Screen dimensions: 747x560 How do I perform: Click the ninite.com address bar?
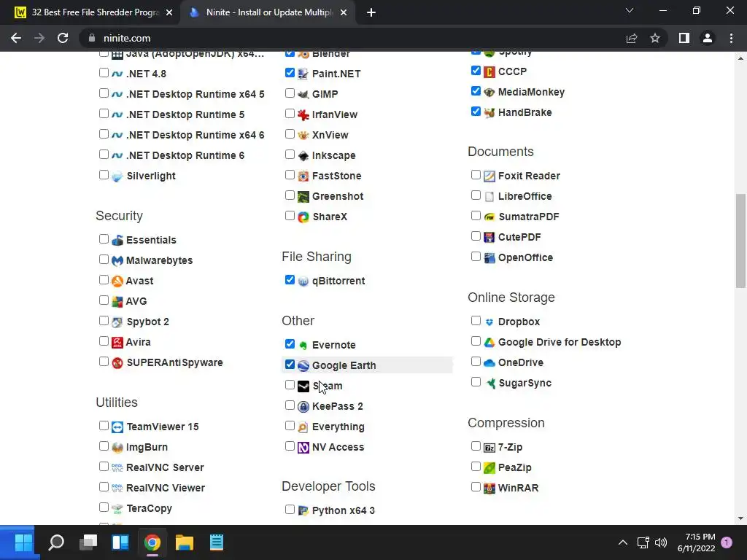coord(352,38)
